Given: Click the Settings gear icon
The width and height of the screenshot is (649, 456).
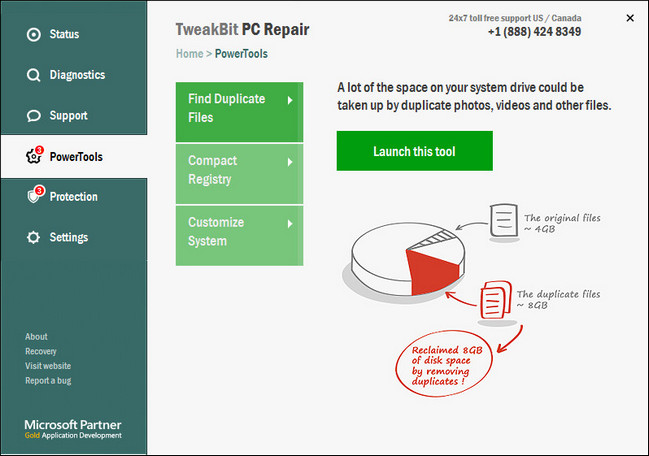Looking at the screenshot, I should [33, 238].
